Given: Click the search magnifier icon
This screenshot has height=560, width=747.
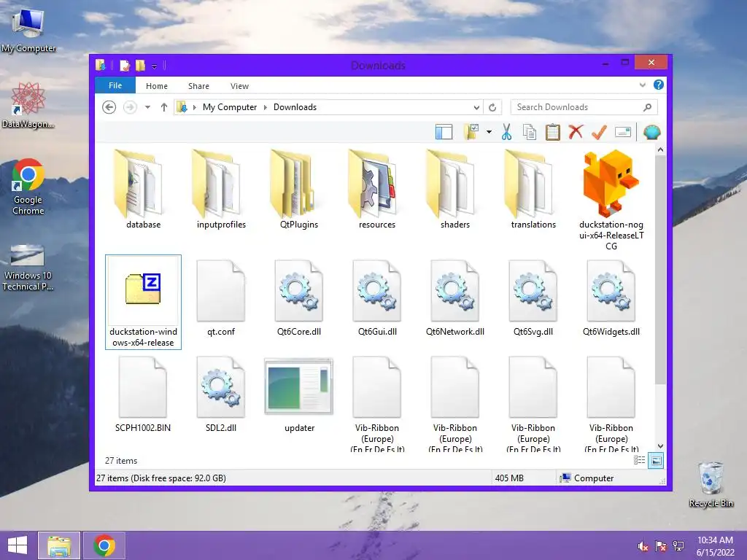Looking at the screenshot, I should [647, 107].
